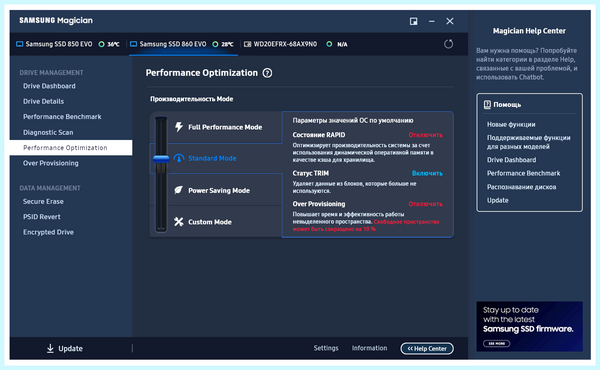Image resolution: width=600 pixels, height=370 pixels.
Task: Minimize the Samsung Magician window
Action: tap(432, 21)
